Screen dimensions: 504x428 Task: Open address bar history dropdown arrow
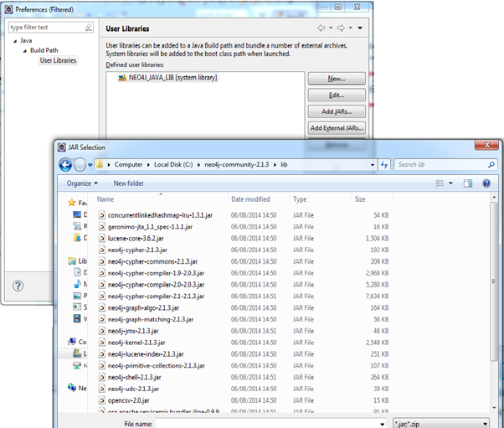tap(373, 165)
